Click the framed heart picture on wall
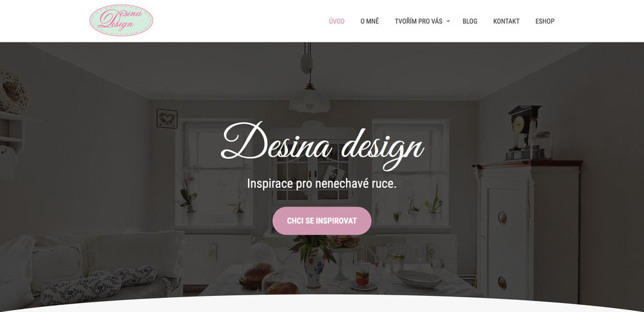Image resolution: width=644 pixels, height=312 pixels. (x=167, y=118)
